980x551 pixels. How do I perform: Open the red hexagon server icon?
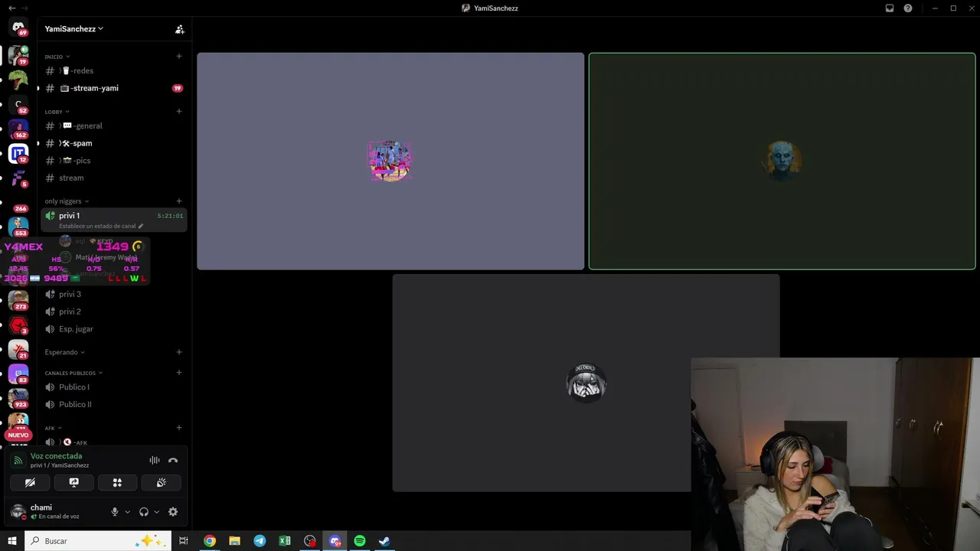[18, 325]
